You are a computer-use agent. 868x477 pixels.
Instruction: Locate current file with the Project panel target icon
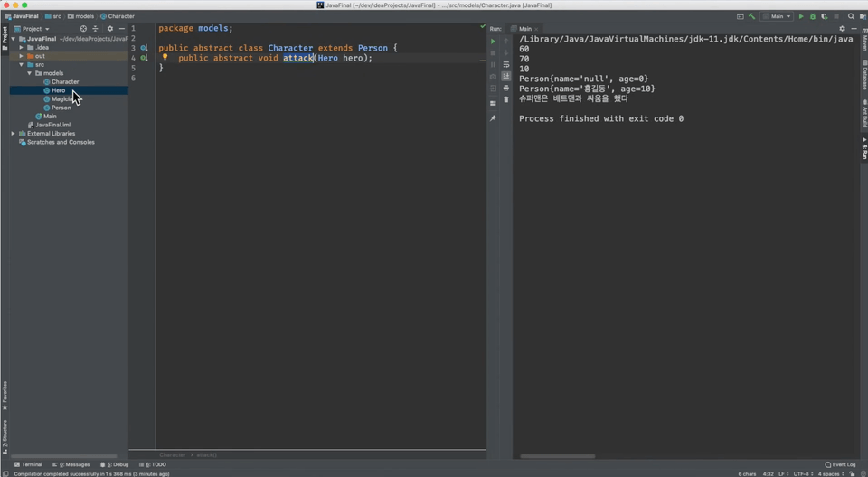83,29
